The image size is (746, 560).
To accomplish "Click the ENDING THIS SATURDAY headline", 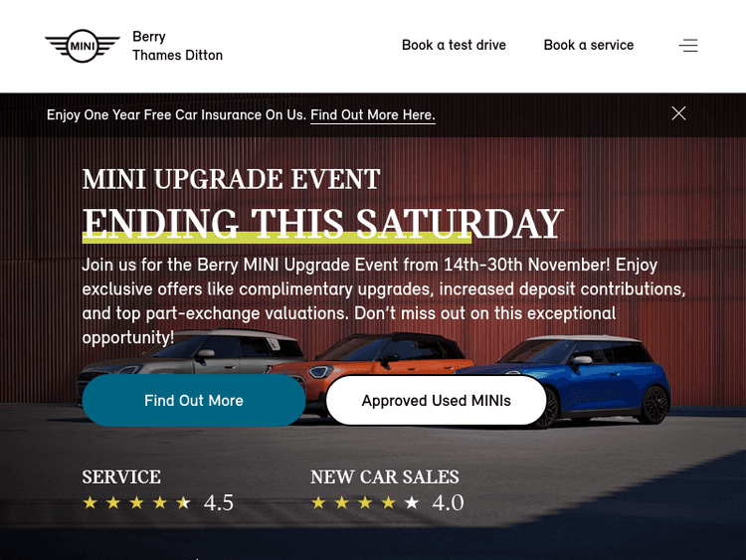I will [x=322, y=224].
